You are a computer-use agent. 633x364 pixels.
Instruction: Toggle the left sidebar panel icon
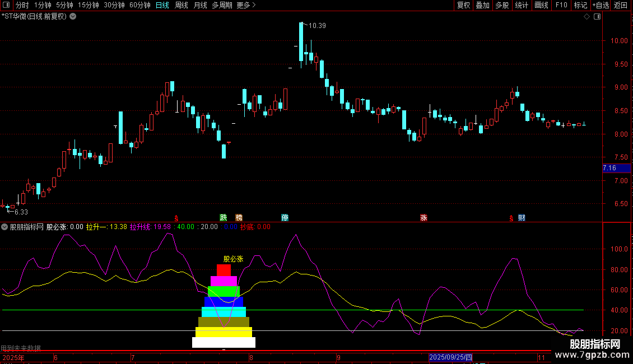tap(7, 6)
